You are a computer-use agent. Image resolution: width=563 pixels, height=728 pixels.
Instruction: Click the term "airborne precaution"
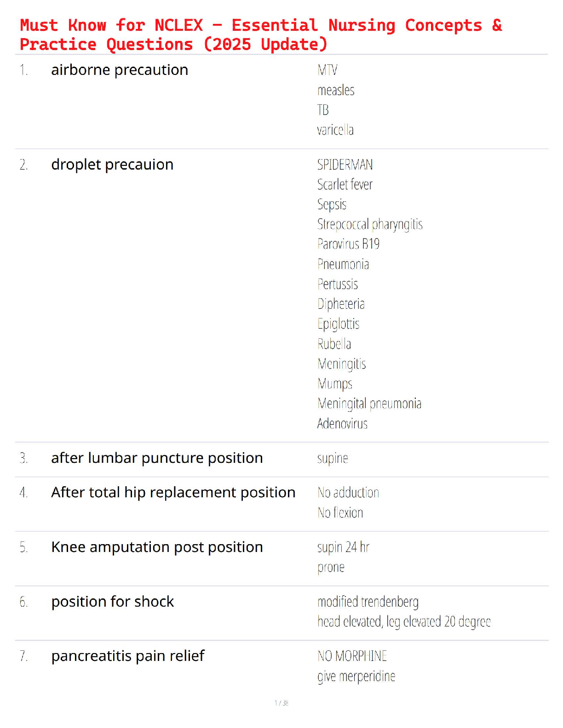[x=120, y=70]
